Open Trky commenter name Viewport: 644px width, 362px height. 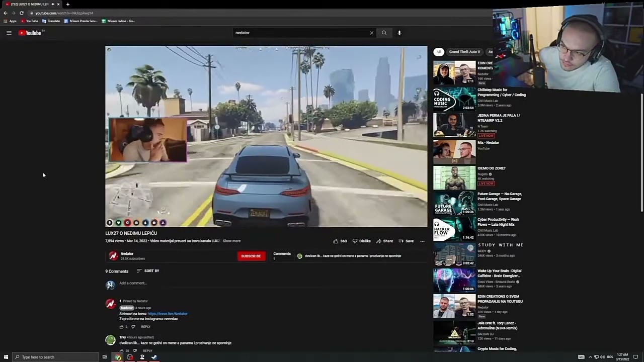click(122, 337)
